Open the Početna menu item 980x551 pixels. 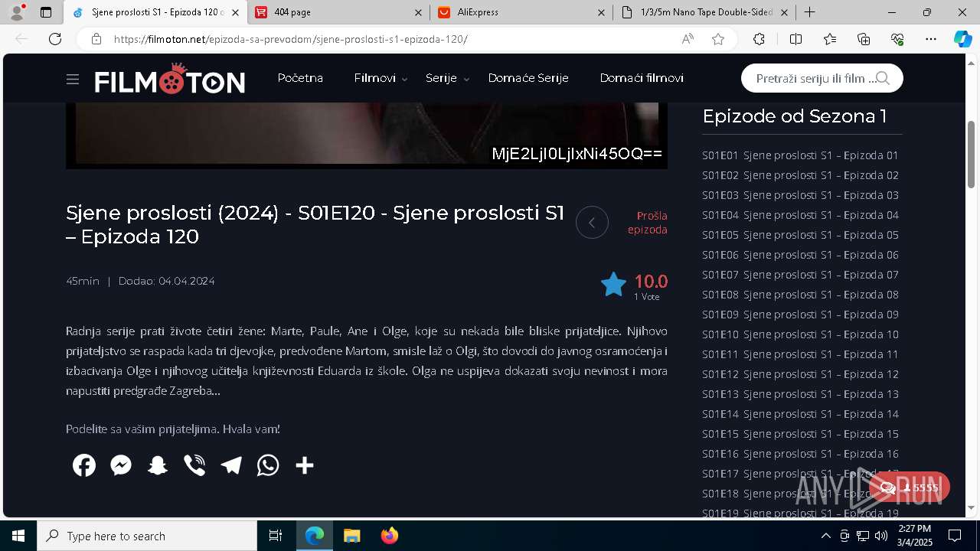tap(300, 78)
